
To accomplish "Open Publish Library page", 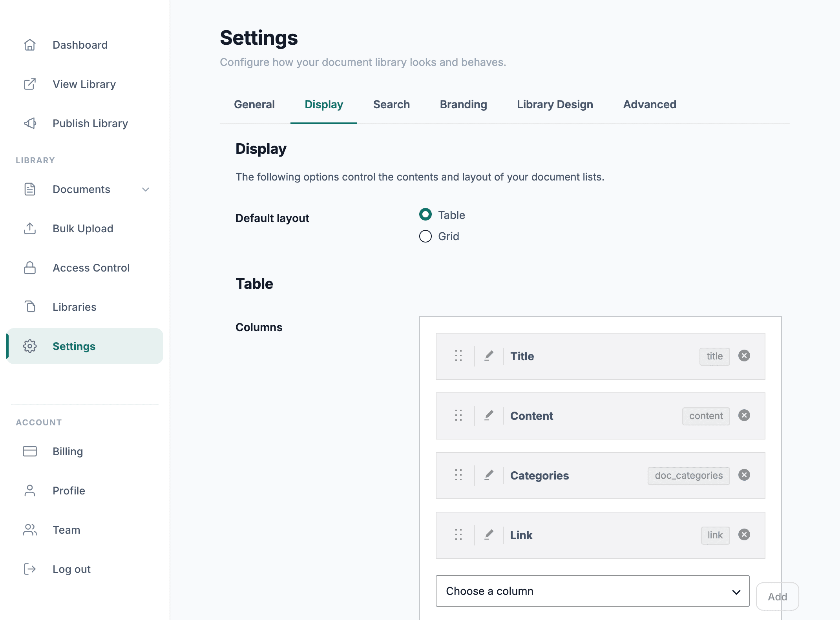I will tap(85, 123).
